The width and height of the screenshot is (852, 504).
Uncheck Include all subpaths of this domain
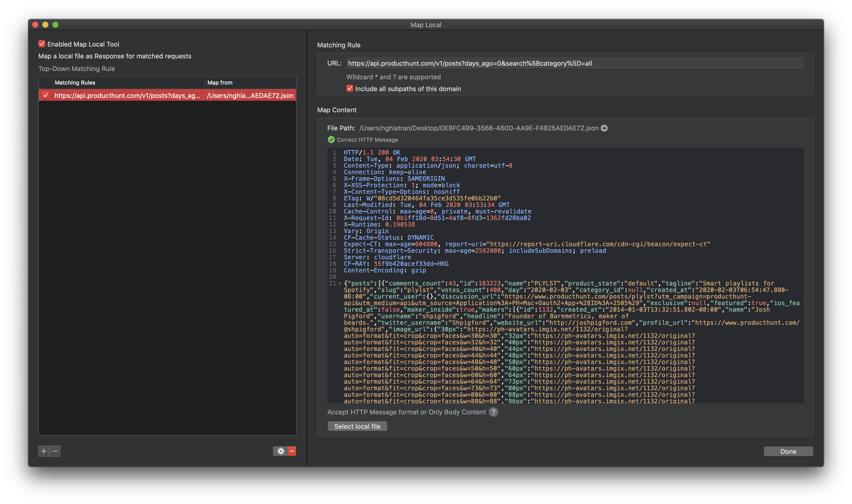(349, 89)
